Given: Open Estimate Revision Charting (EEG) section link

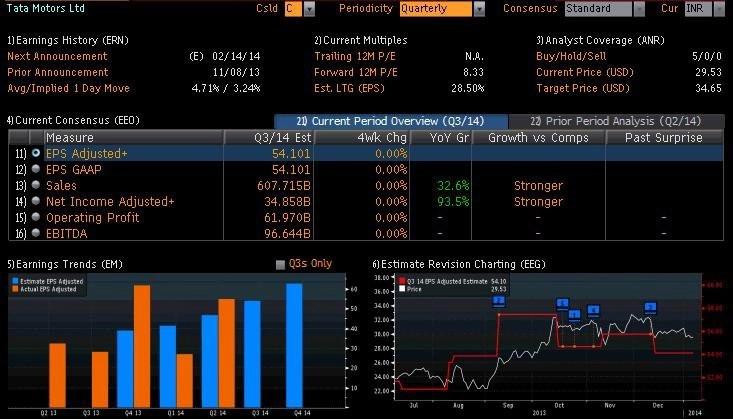Looking at the screenshot, I should tap(459, 264).
